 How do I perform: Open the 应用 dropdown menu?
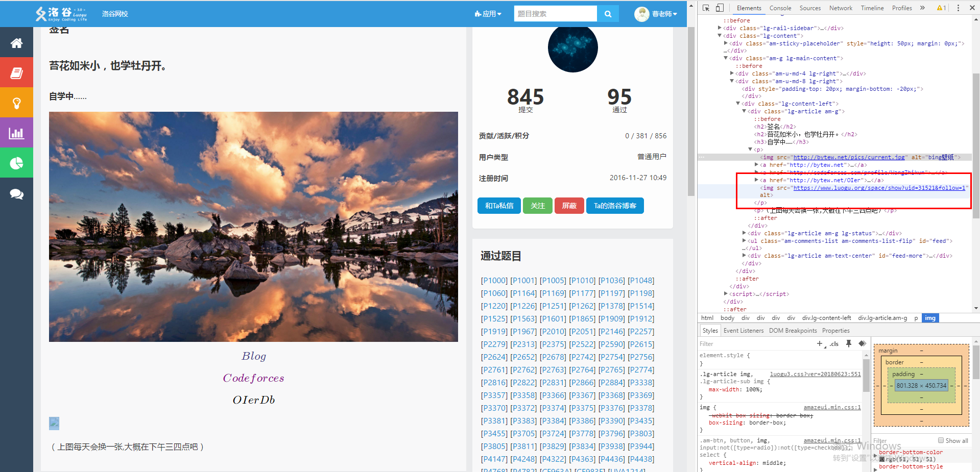pos(488,14)
